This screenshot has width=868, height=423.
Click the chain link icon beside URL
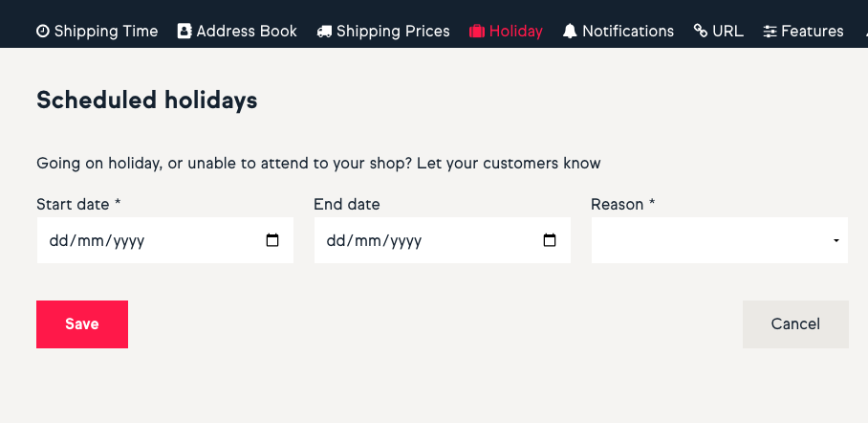[701, 31]
